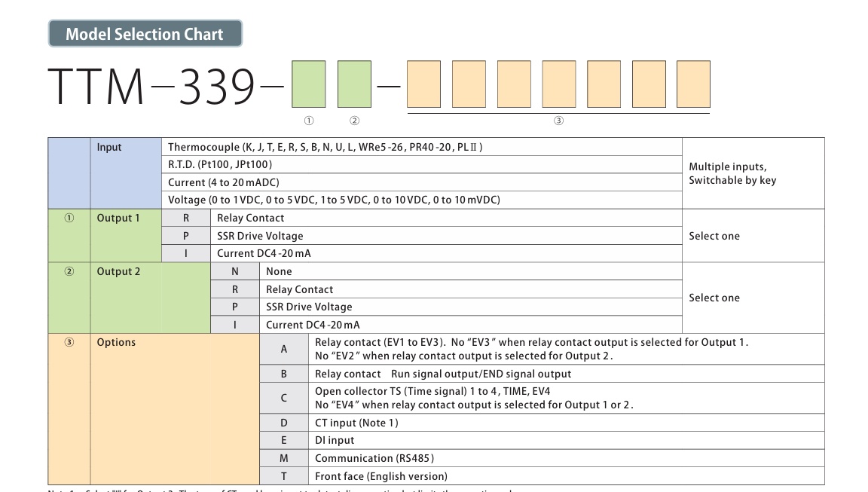Click the last orange options box
This screenshot has width=868, height=492.
[x=693, y=84]
